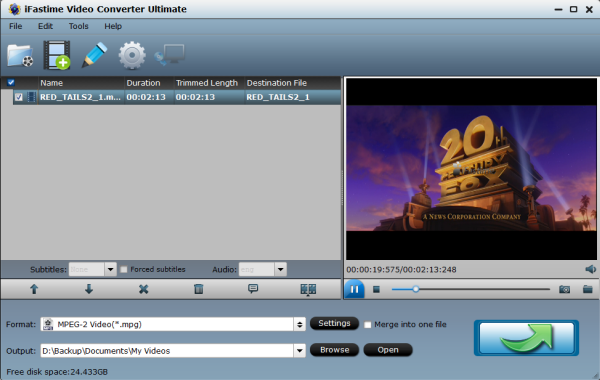
Task: Click the Browse button
Action: [334, 350]
